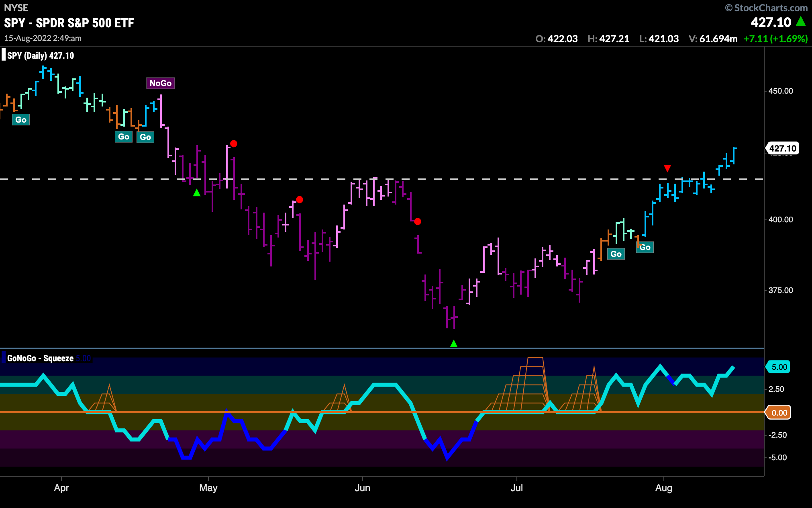The image size is (812, 508).
Task: Click the 427.10 current price tag on axis
Action: [782, 148]
